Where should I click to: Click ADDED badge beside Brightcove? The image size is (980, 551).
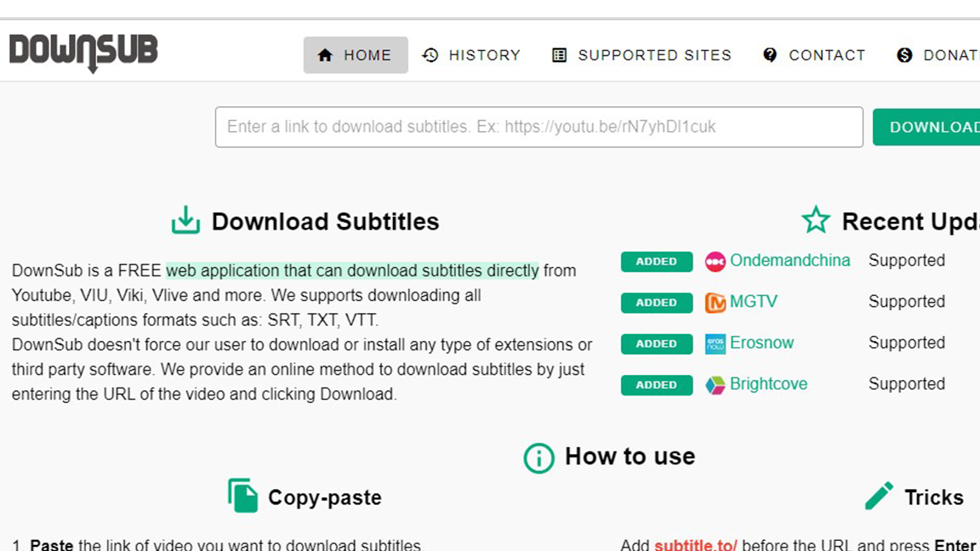tap(656, 385)
